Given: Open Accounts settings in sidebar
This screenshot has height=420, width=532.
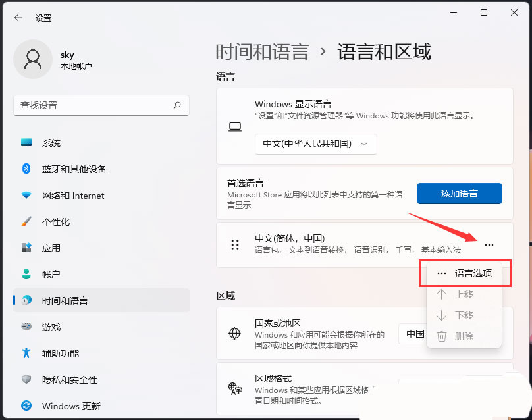Looking at the screenshot, I should pos(51,275).
